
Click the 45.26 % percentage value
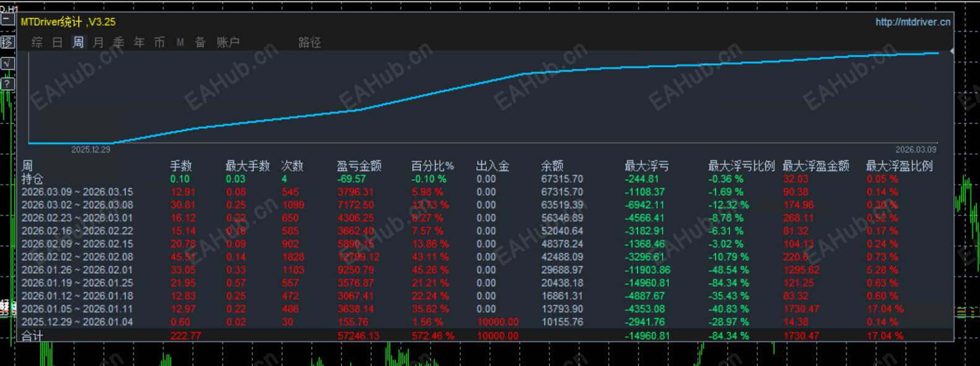[x=430, y=270]
